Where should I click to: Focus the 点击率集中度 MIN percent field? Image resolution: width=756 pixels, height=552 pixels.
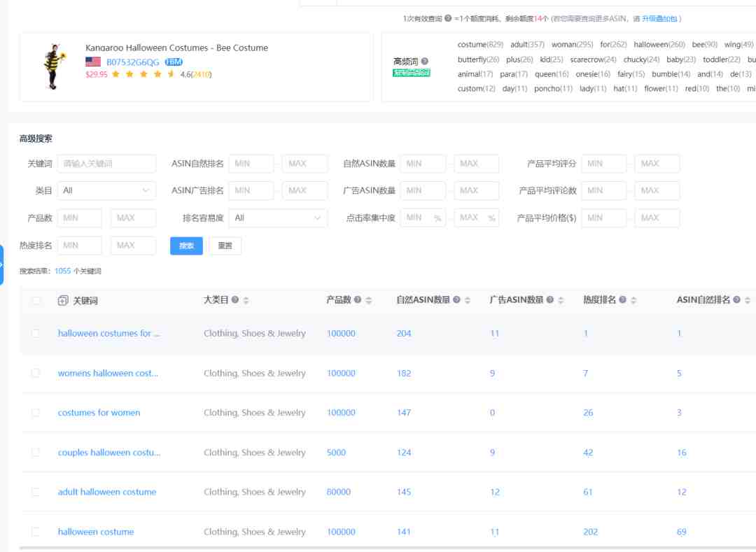(423, 218)
